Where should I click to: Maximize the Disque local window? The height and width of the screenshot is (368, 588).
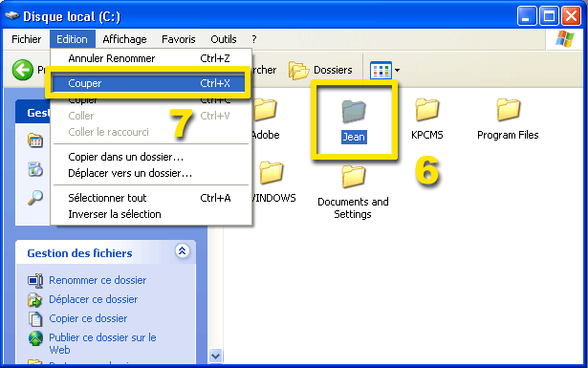click(549, 16)
